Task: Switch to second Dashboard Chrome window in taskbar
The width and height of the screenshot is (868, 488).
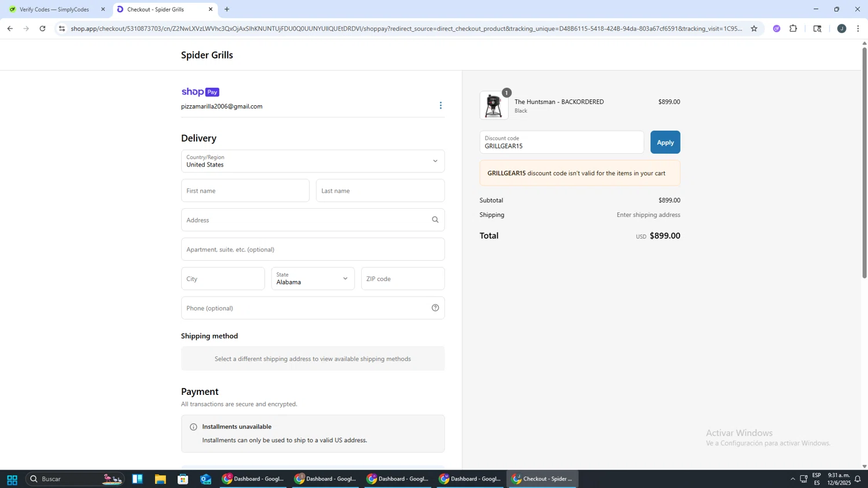Action: (x=326, y=479)
